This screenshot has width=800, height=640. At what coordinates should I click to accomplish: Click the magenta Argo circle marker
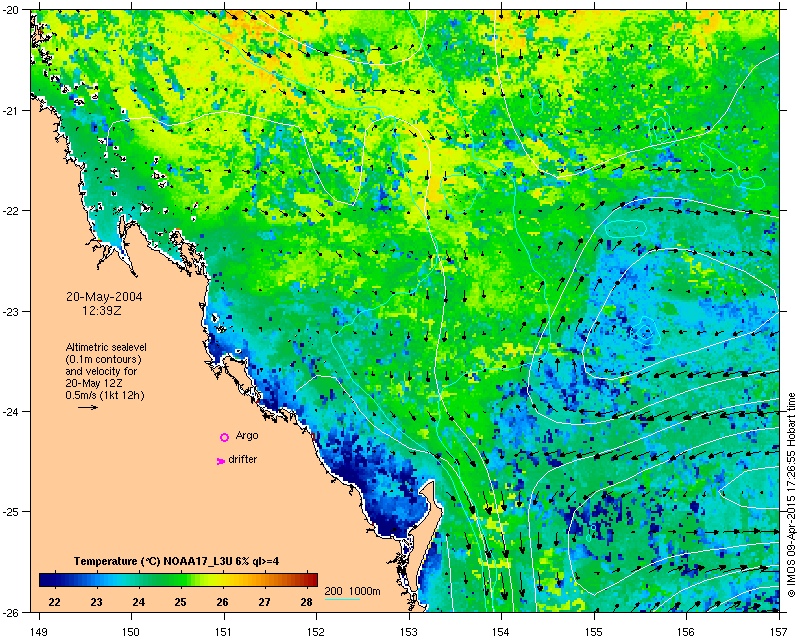tap(224, 437)
